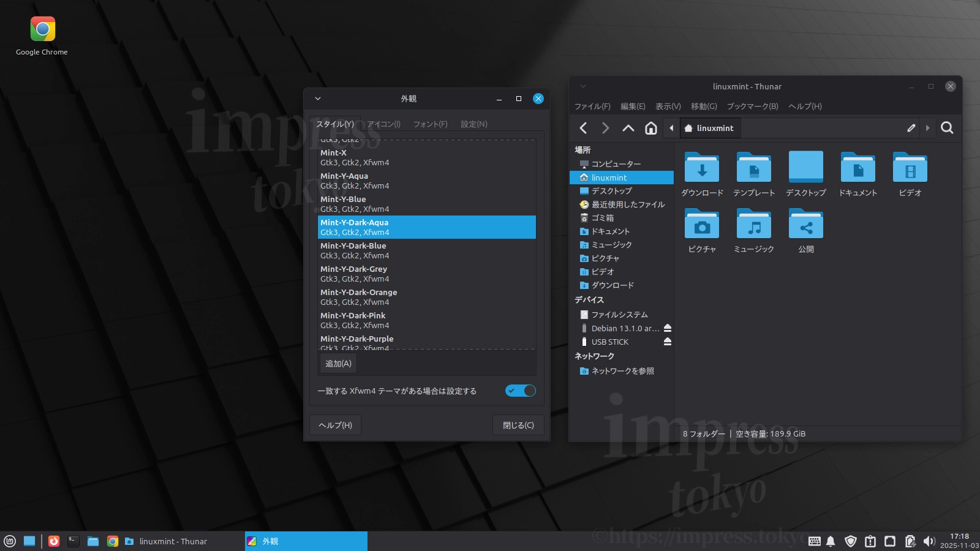Go back in Thunar navigation
Screen dimensions: 980x551
point(584,128)
